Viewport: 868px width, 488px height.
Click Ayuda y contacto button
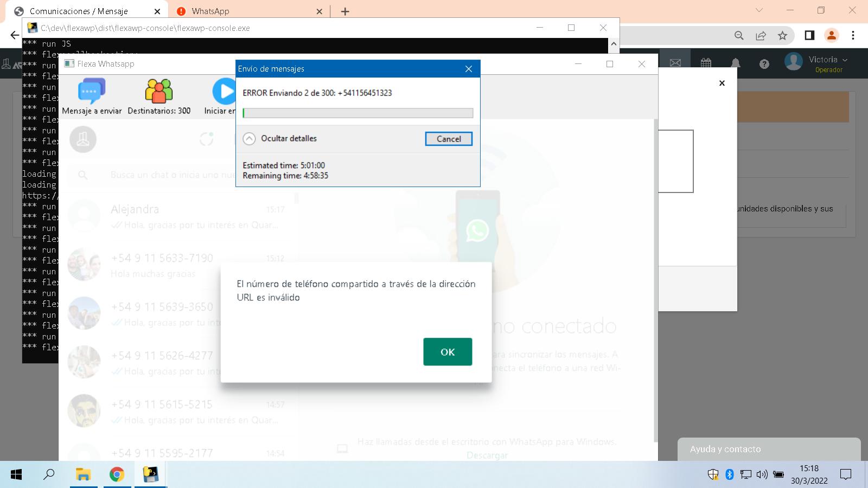coord(769,449)
